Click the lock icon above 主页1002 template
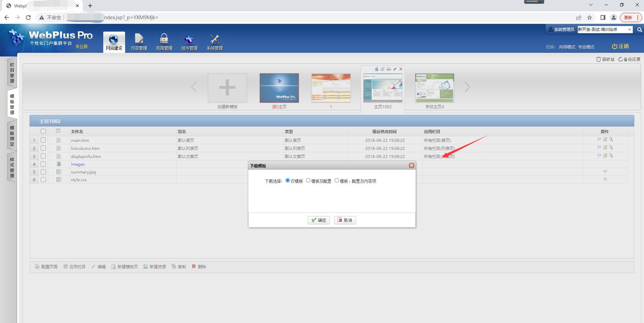 (376, 69)
